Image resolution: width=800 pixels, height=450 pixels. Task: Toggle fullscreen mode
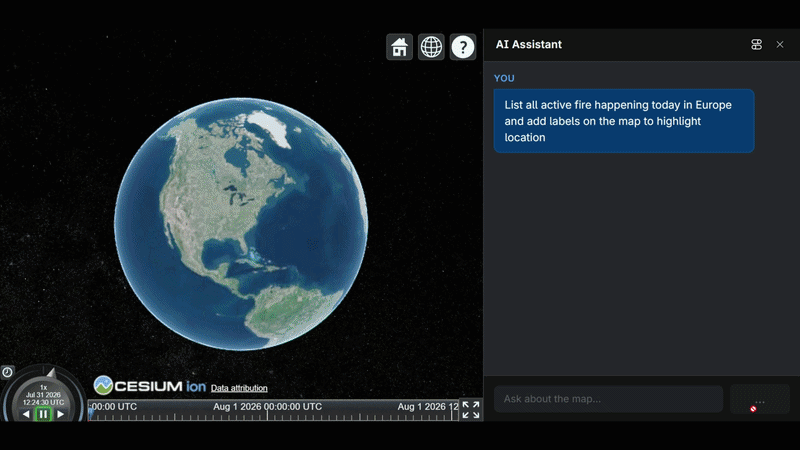[471, 410]
